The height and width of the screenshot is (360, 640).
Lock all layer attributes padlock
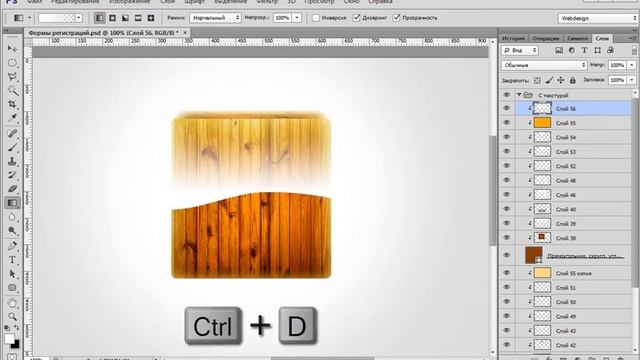pos(573,80)
